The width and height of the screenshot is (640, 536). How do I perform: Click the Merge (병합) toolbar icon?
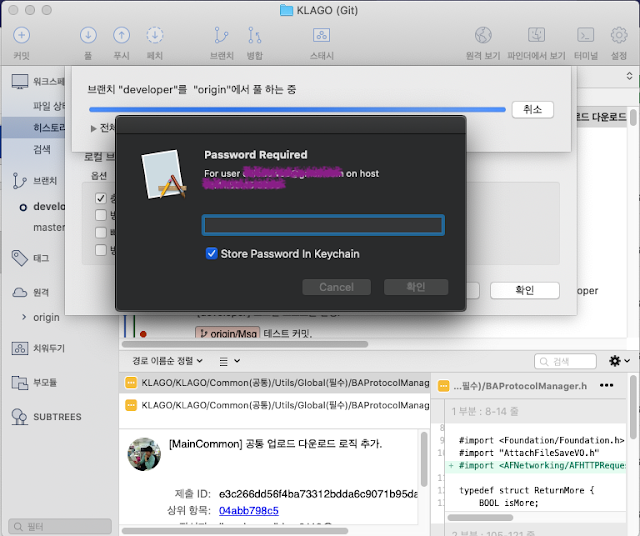coord(255,35)
